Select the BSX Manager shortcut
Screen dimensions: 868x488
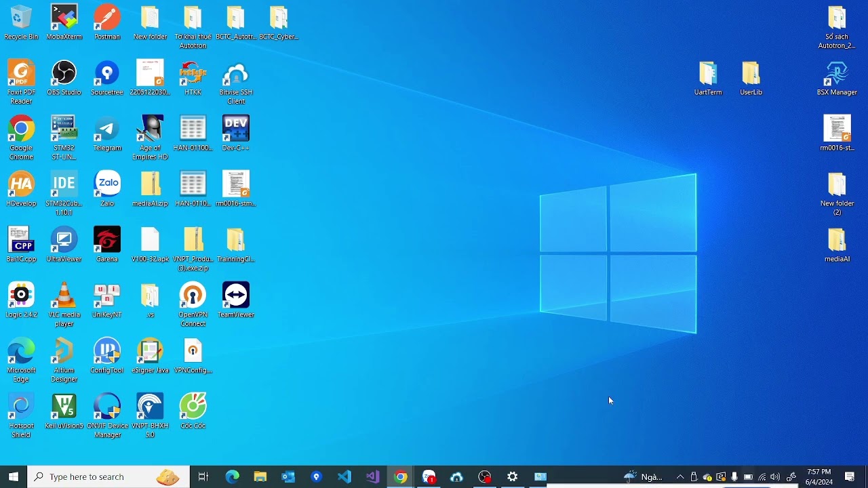(x=837, y=78)
